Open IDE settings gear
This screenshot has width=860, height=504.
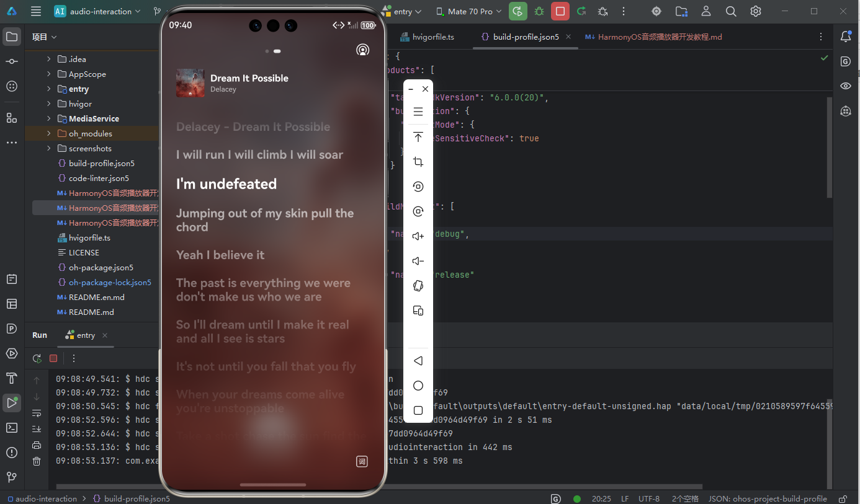[755, 11]
